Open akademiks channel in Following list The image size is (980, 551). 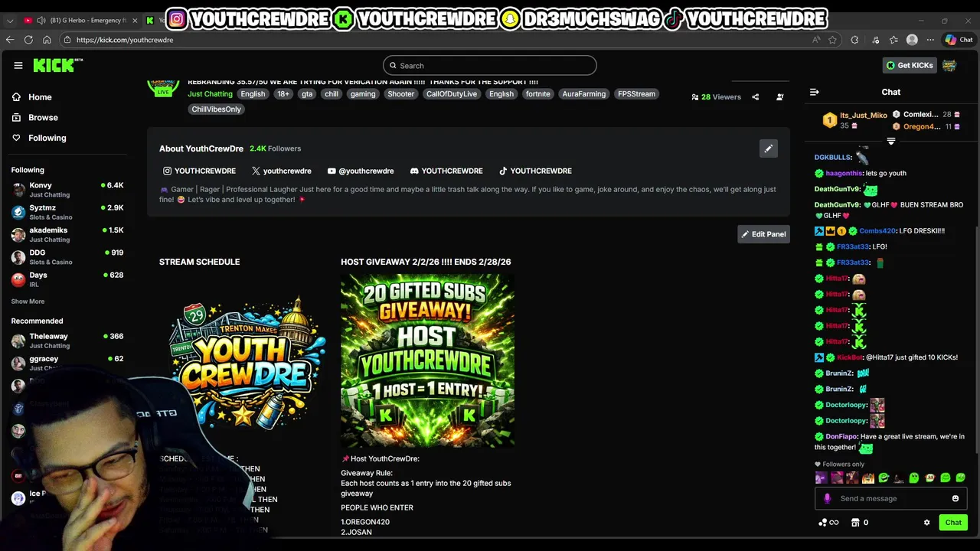[67, 234]
